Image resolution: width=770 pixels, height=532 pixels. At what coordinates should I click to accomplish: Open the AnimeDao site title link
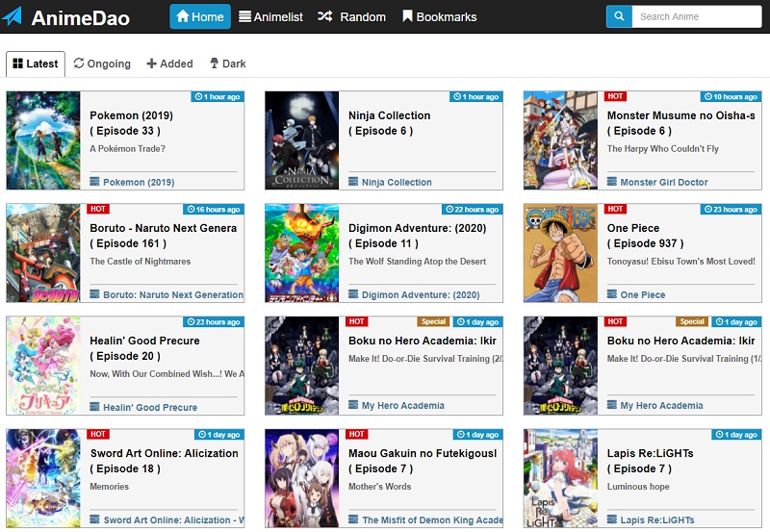click(81, 17)
